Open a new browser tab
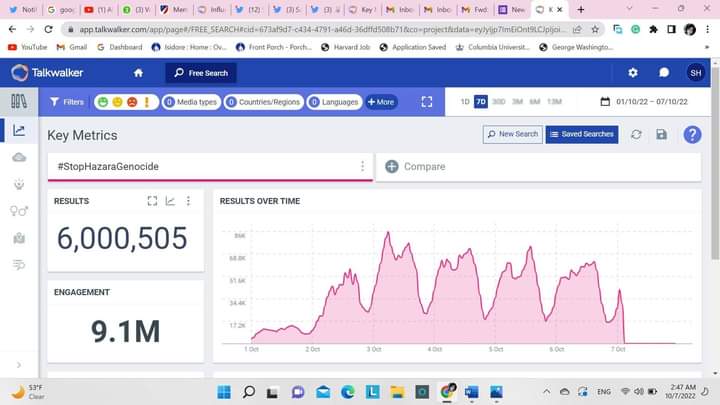 [x=581, y=9]
